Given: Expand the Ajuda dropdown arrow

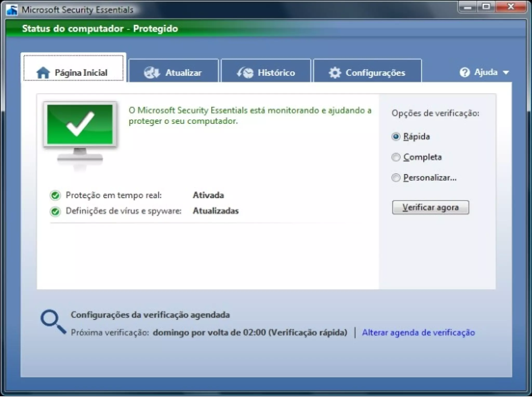Looking at the screenshot, I should point(506,72).
